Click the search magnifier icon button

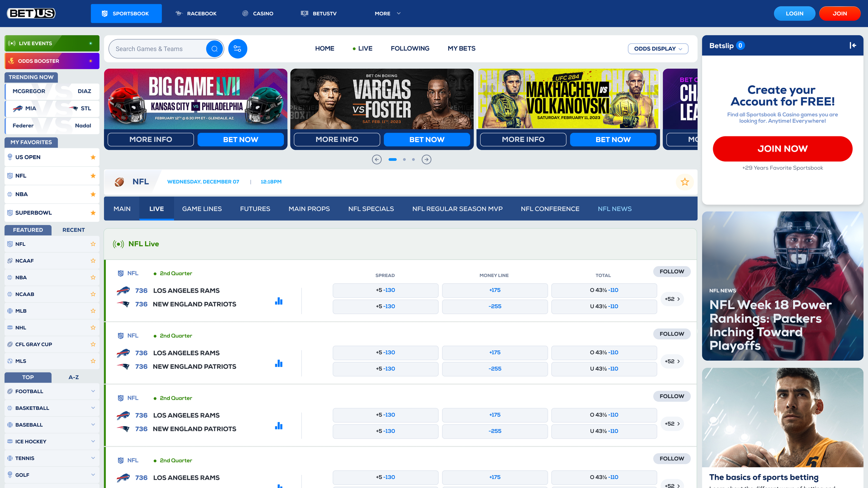(x=214, y=49)
